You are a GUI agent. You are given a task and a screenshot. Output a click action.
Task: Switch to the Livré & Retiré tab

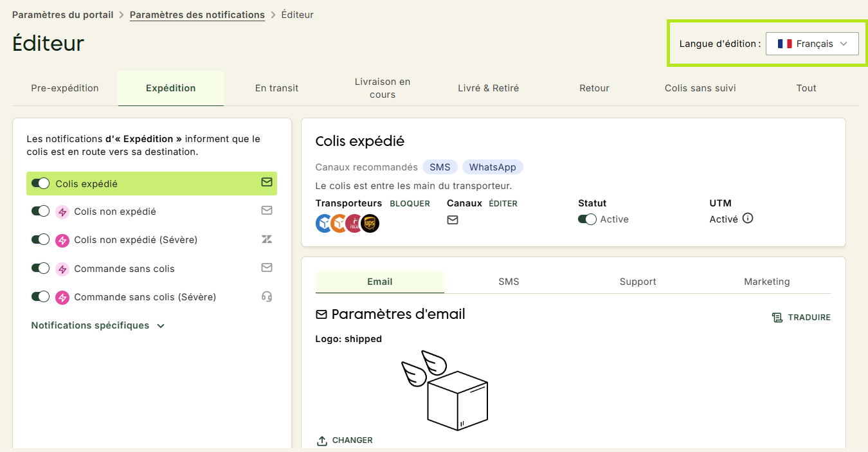tap(488, 88)
